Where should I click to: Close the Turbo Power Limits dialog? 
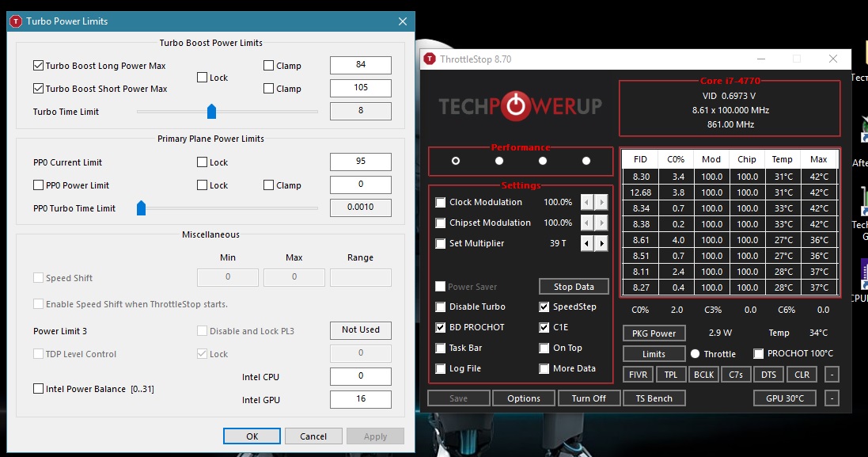pos(403,21)
